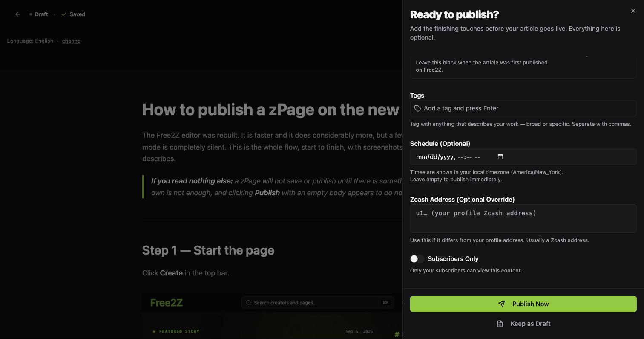Focus the Tags input field
This screenshot has height=339, width=644.
tap(523, 108)
